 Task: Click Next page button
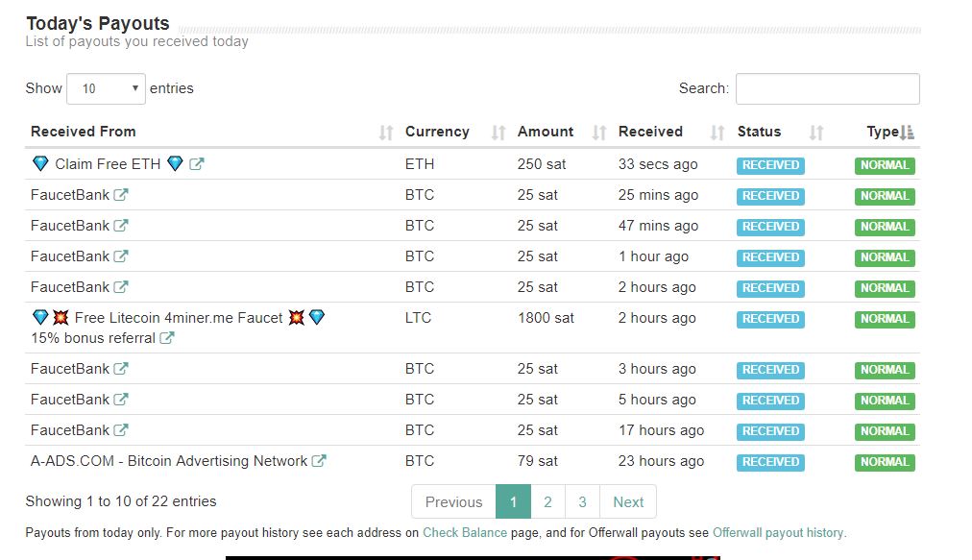point(628,501)
